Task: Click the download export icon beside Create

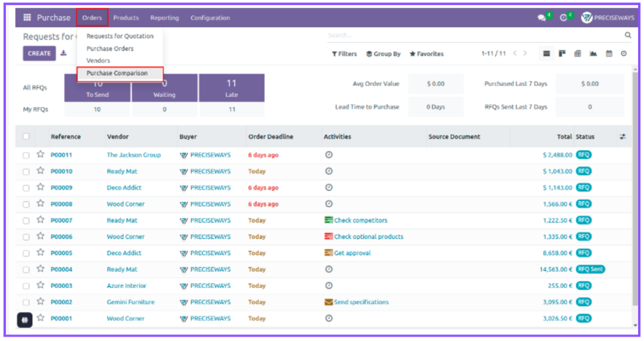Action: click(63, 53)
